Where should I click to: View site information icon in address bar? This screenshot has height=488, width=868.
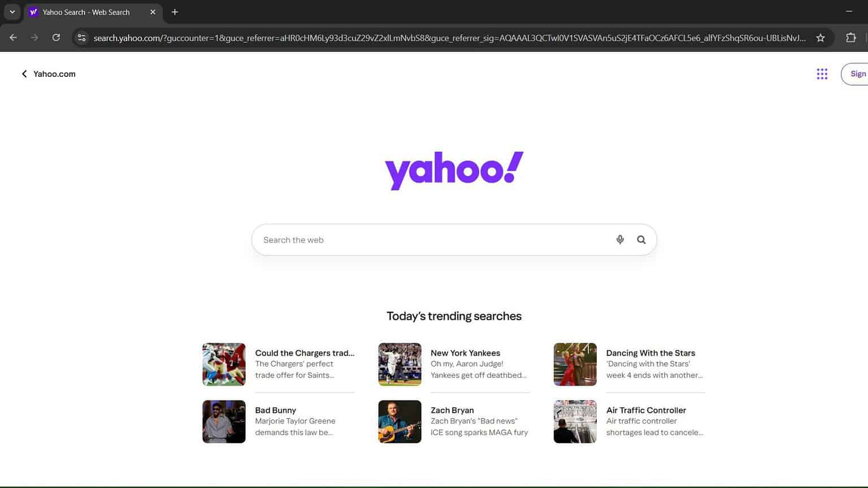[82, 38]
